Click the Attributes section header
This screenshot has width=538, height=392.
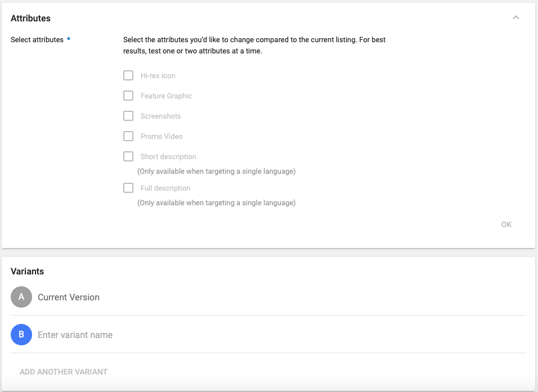(x=30, y=18)
